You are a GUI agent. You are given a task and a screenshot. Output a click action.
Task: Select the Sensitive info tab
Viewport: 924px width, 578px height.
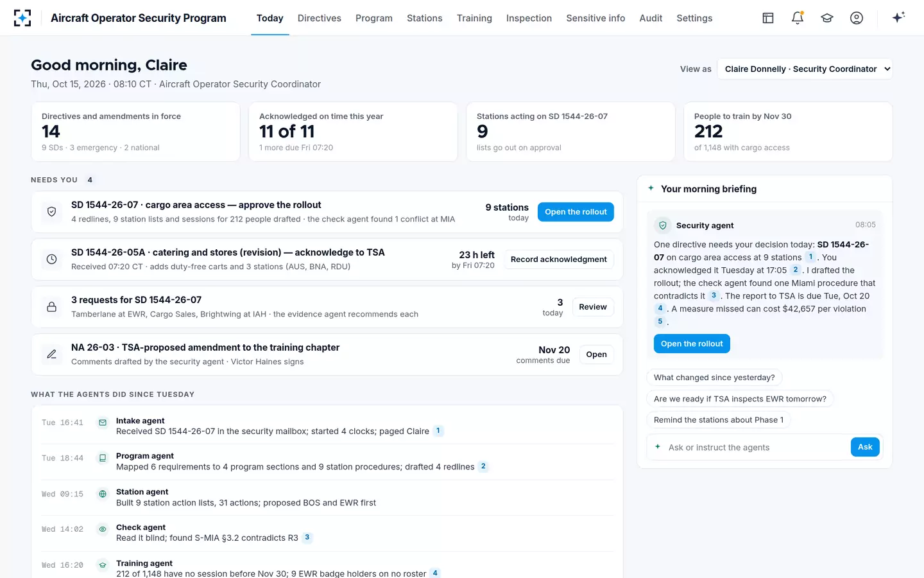pos(595,18)
